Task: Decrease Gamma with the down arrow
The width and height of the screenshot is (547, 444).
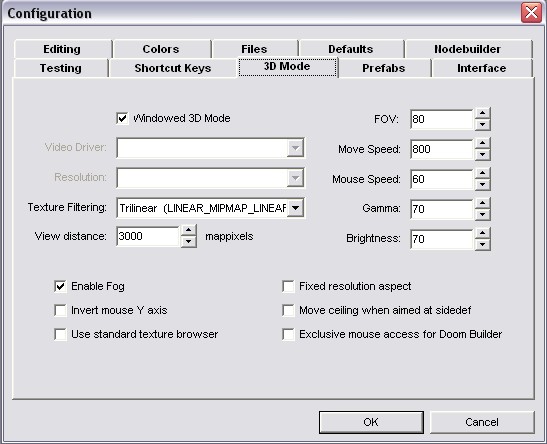Action: coord(482,215)
